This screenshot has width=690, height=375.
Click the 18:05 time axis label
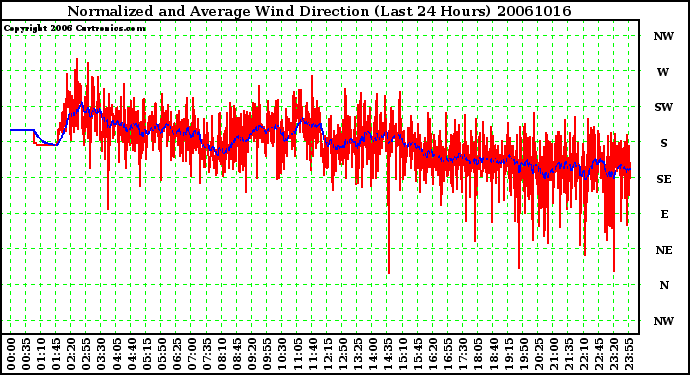coord(478,354)
